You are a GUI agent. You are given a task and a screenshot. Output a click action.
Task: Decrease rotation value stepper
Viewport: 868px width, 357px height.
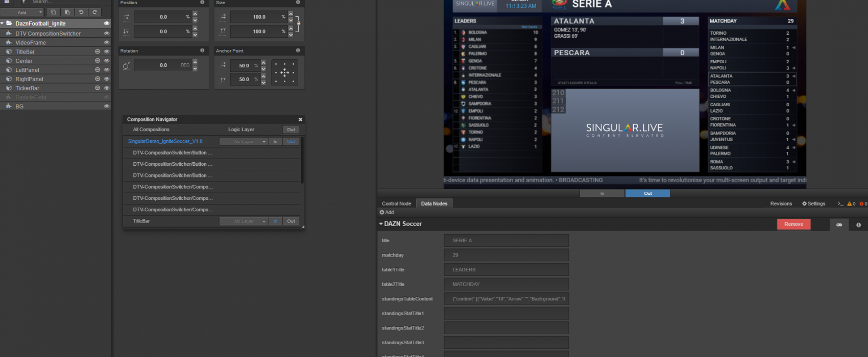pyautogui.click(x=195, y=68)
